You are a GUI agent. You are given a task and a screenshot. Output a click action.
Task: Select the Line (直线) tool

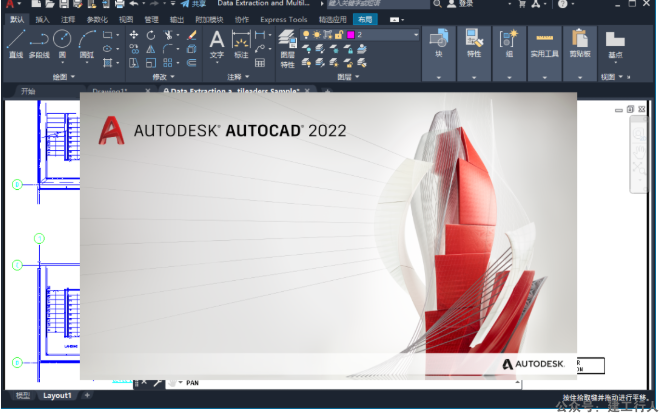[16, 43]
